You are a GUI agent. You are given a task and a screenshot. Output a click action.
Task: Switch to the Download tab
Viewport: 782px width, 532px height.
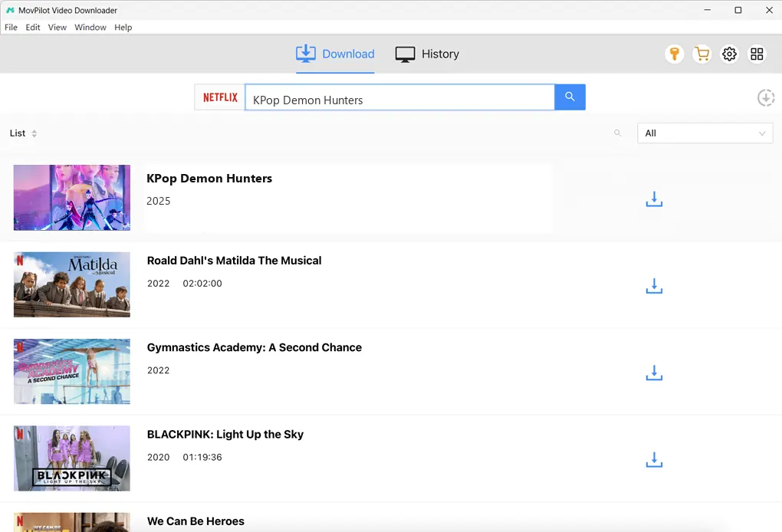click(334, 54)
